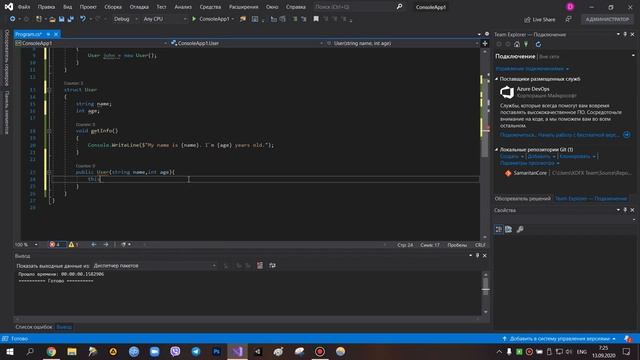This screenshot has width=640, height=360.
Task: Open the Правка menu
Action: [46, 7]
